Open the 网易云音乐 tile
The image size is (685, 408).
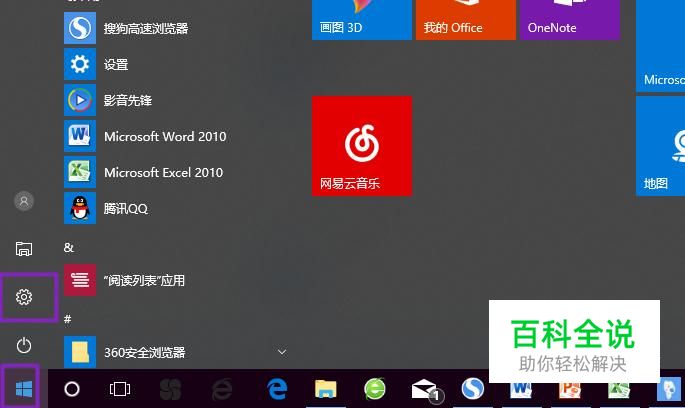tap(362, 146)
